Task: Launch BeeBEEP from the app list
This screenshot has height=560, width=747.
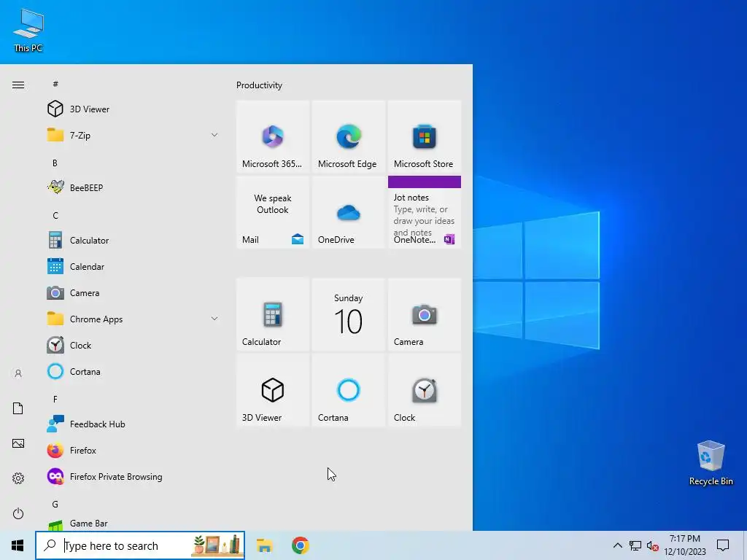Action: click(133, 187)
